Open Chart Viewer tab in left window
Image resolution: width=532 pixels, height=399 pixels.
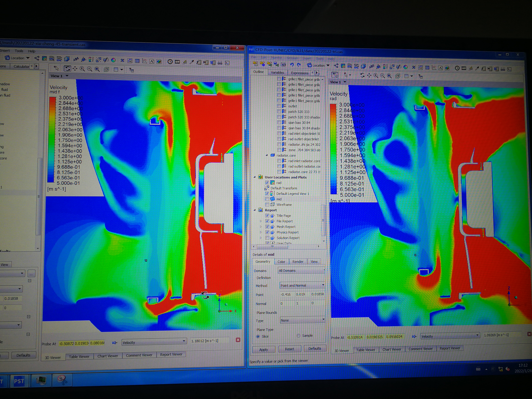pyautogui.click(x=108, y=356)
